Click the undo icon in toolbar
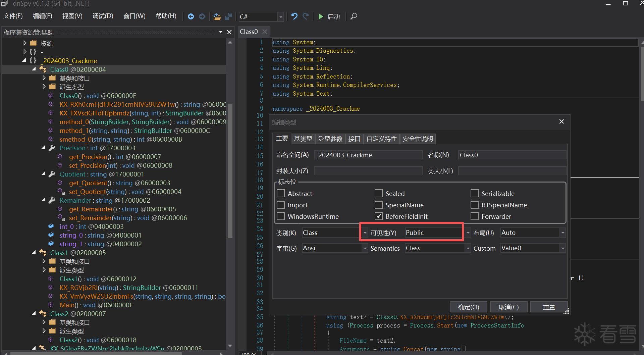 [x=294, y=16]
